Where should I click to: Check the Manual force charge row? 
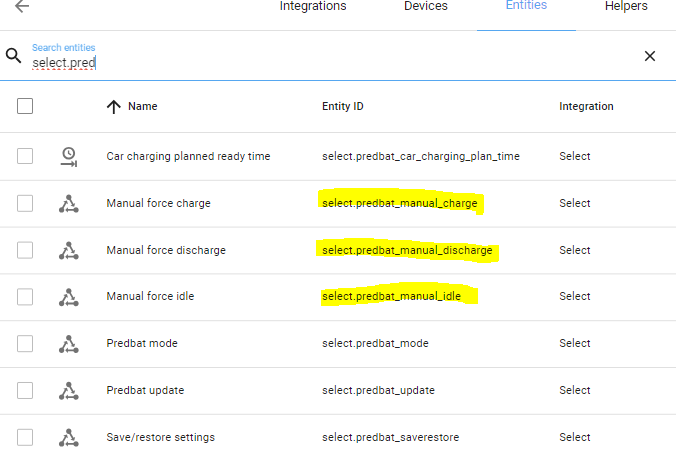[x=25, y=203]
